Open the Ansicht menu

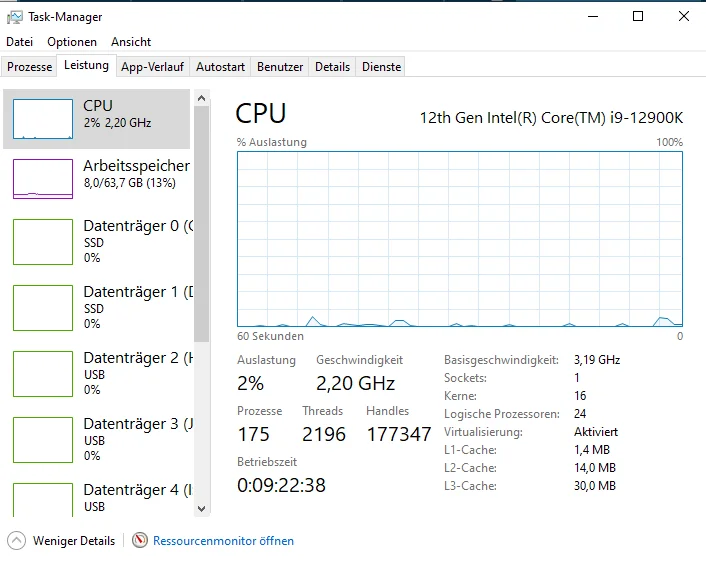131,42
